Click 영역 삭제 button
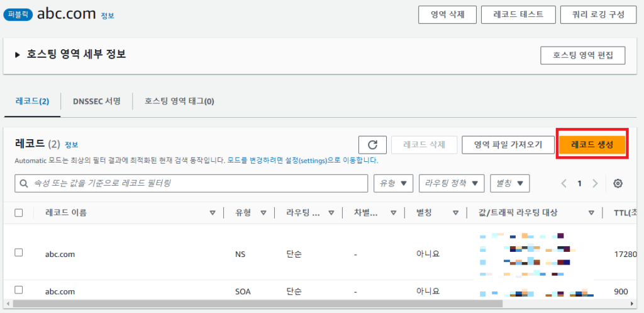This screenshot has width=644, height=313. [447, 15]
